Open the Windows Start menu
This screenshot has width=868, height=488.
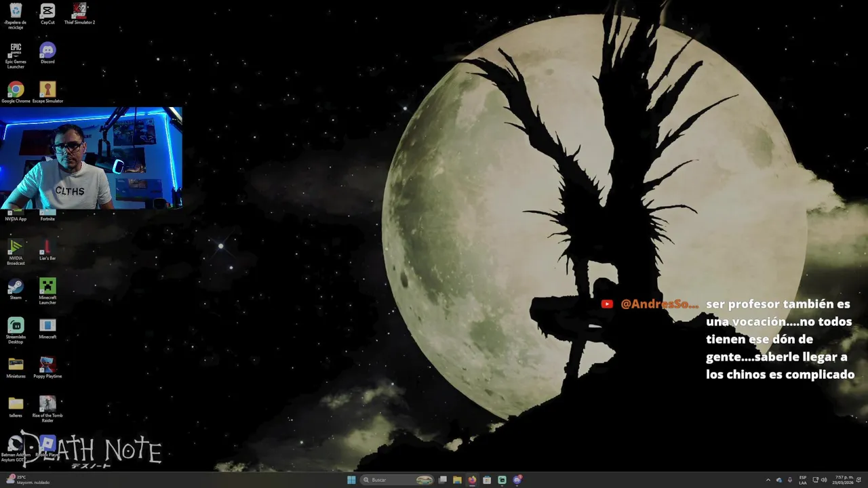[x=351, y=480]
